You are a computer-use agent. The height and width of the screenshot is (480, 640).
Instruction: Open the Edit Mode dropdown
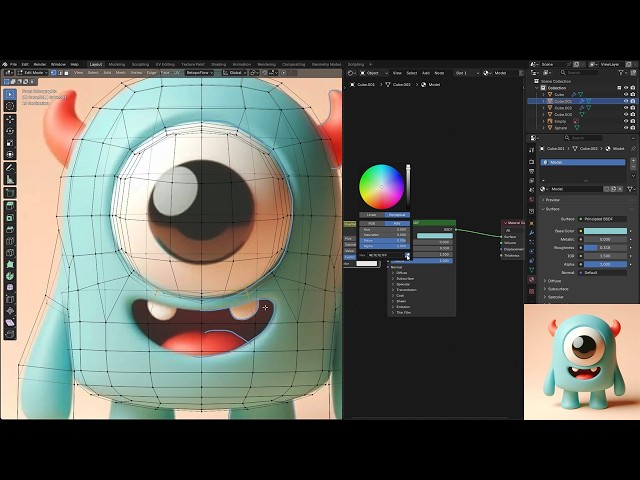(33, 73)
